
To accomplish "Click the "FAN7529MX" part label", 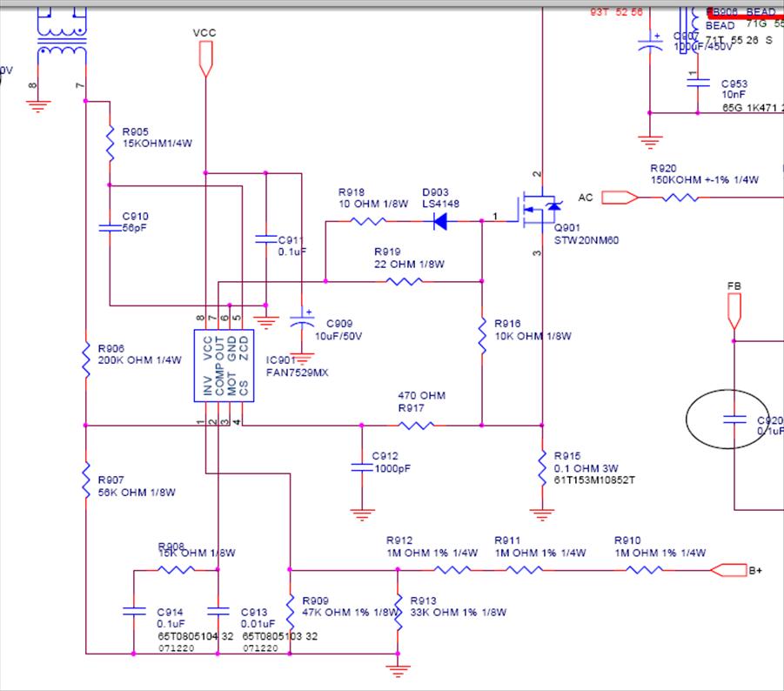I will point(297,372).
